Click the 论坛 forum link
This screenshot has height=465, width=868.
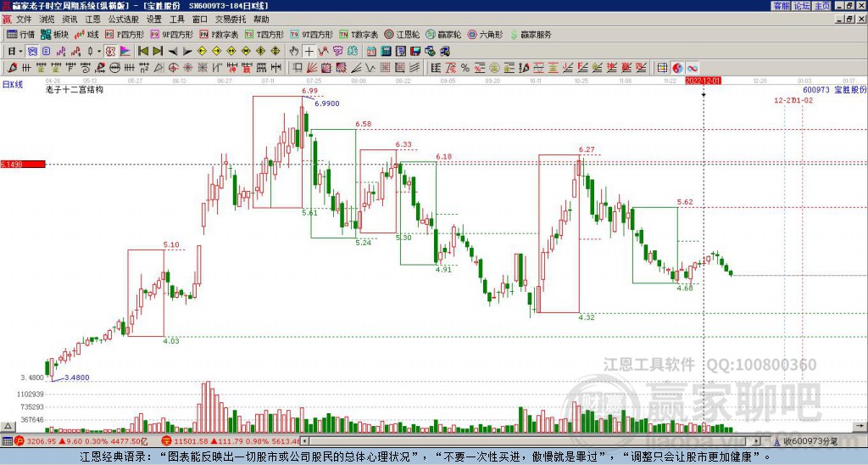801,6
